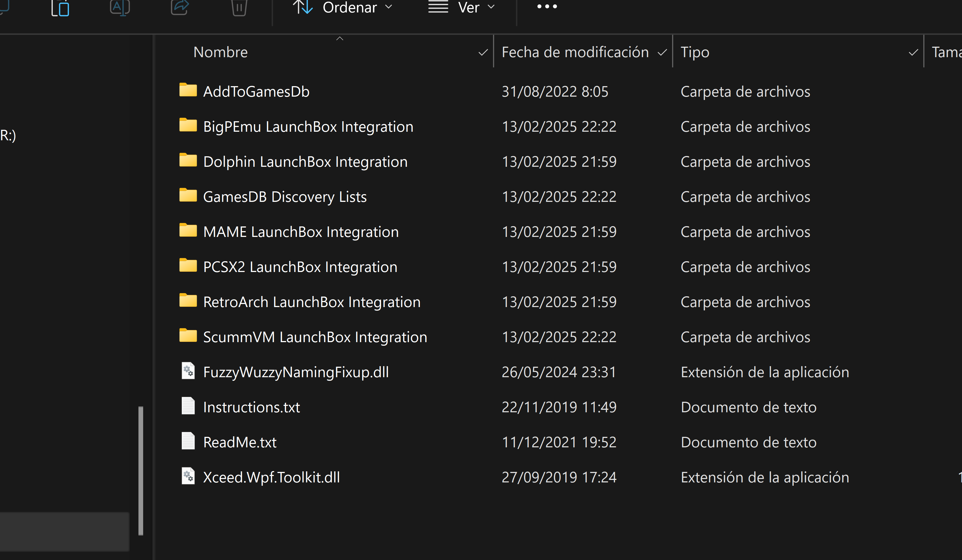Open Nombre column filter dropdown arrow

[x=483, y=53]
